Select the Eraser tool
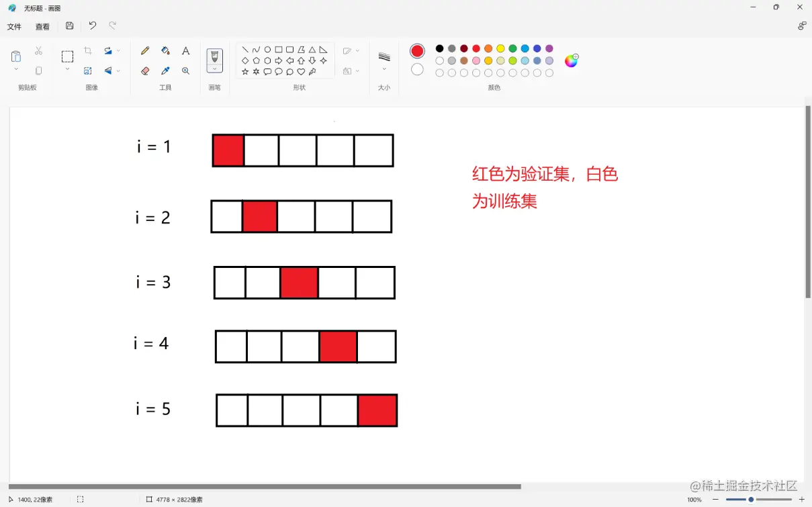Viewport: 812px width, 507px height. point(145,71)
